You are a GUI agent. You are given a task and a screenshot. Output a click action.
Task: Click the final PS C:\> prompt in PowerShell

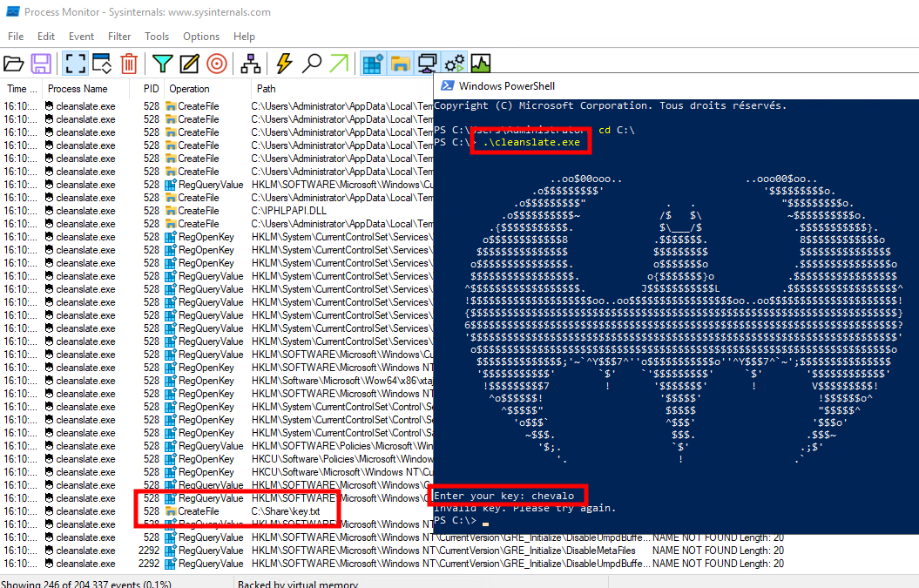point(455,521)
